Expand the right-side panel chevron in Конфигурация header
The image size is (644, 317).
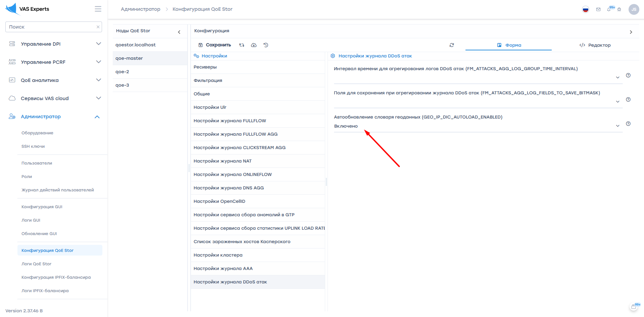pos(631,32)
